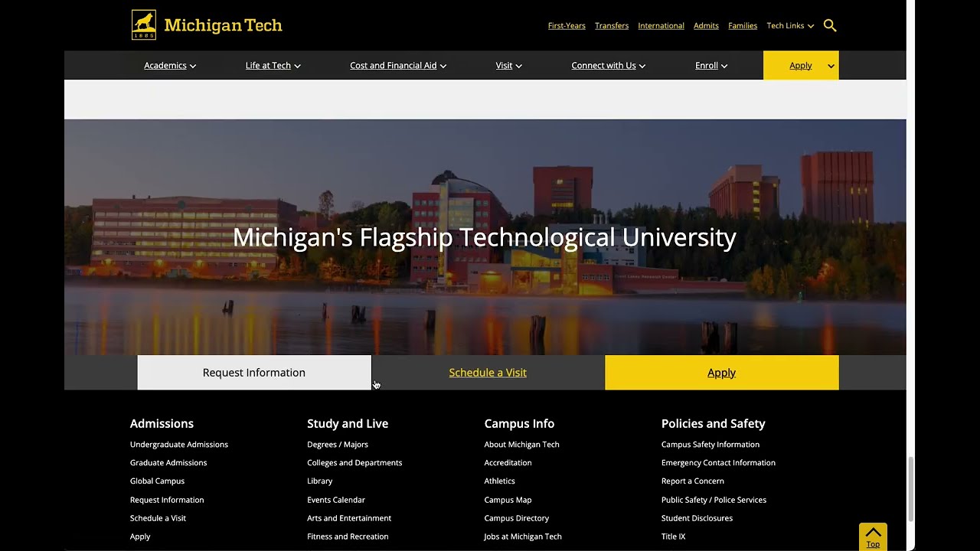This screenshot has height=551, width=980.
Task: Click Report a Concern
Action: [693, 481]
